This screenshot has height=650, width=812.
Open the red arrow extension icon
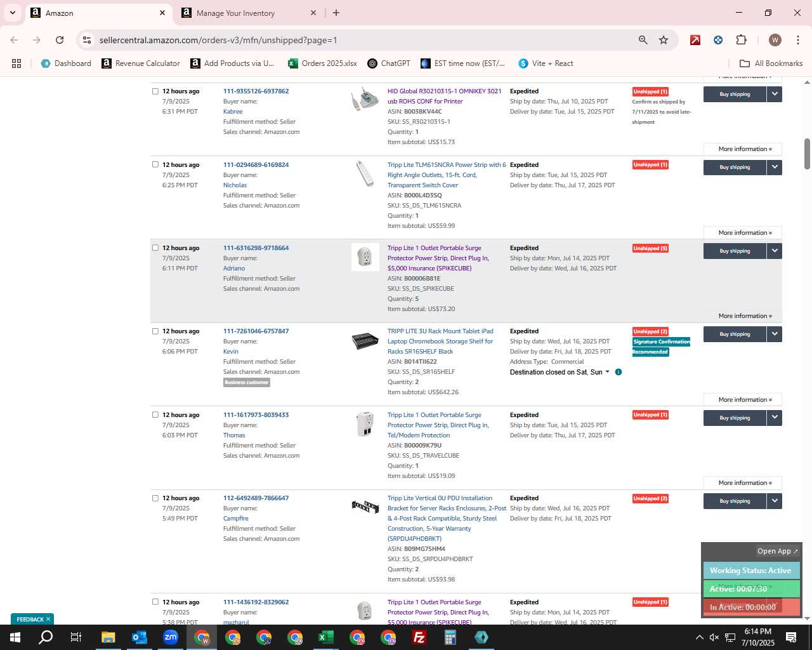pos(695,40)
